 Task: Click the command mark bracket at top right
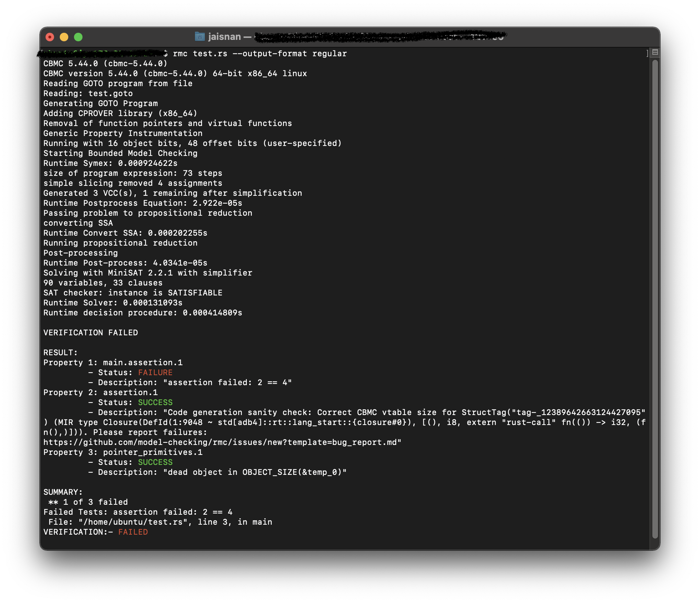pyautogui.click(x=647, y=53)
